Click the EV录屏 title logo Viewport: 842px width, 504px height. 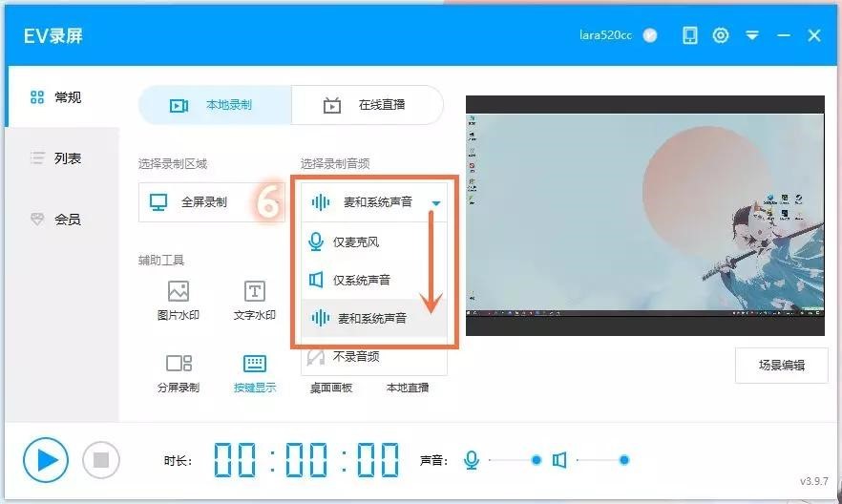pyautogui.click(x=53, y=36)
